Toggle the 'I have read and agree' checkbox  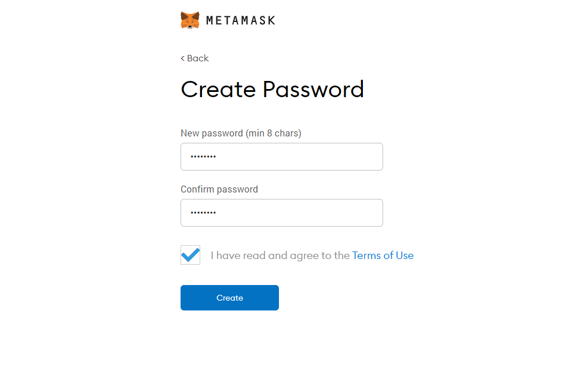pos(190,255)
